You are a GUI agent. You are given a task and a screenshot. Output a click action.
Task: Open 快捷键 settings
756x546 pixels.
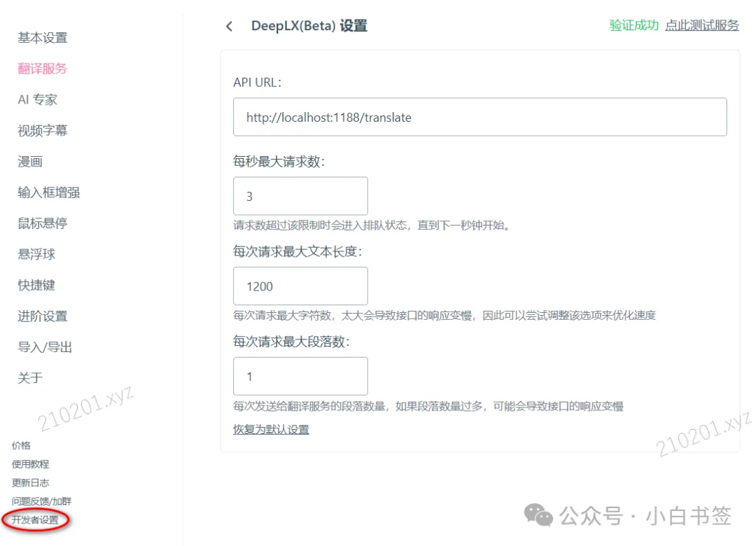[x=36, y=285]
